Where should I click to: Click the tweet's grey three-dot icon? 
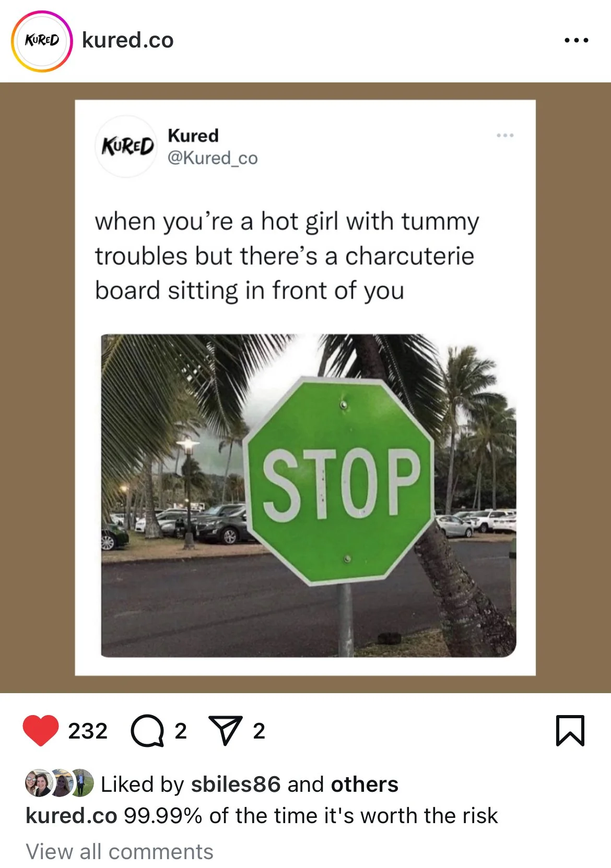coord(505,135)
